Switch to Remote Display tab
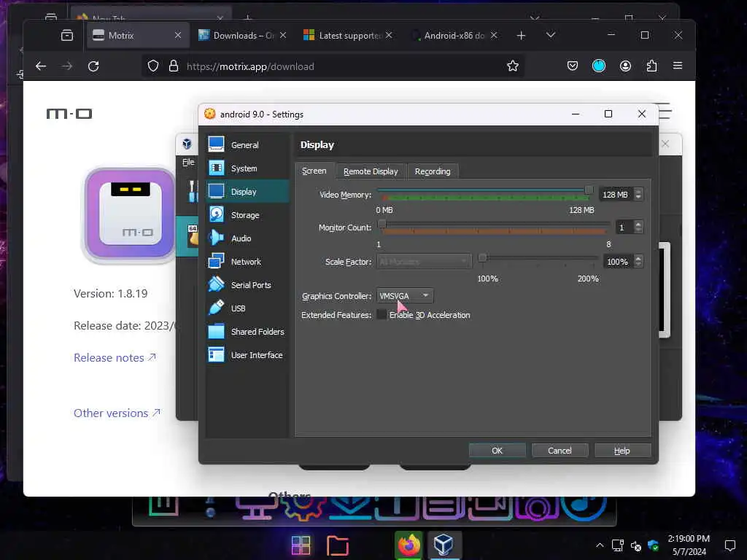This screenshot has height=560, width=747. 371,171
